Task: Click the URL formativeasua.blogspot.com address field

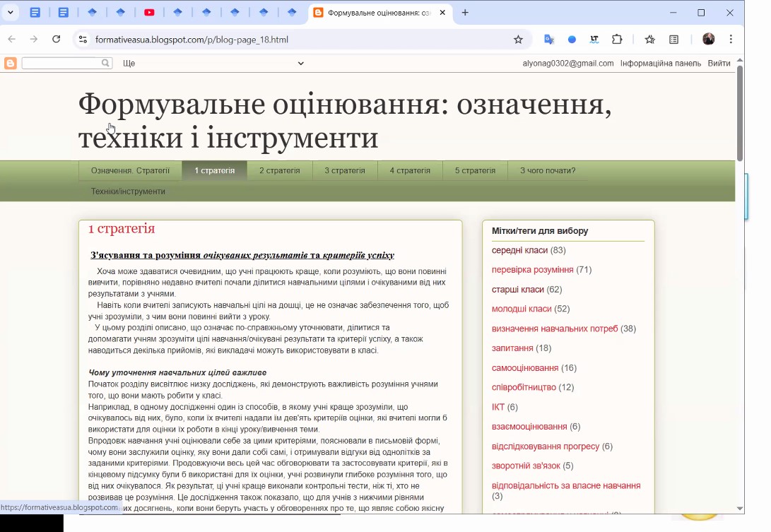Action: click(x=192, y=40)
